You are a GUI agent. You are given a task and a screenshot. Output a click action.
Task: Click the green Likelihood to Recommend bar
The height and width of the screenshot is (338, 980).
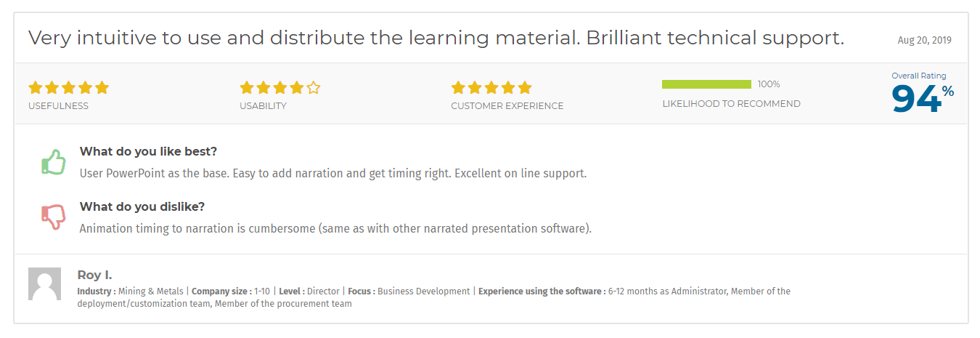click(x=706, y=84)
